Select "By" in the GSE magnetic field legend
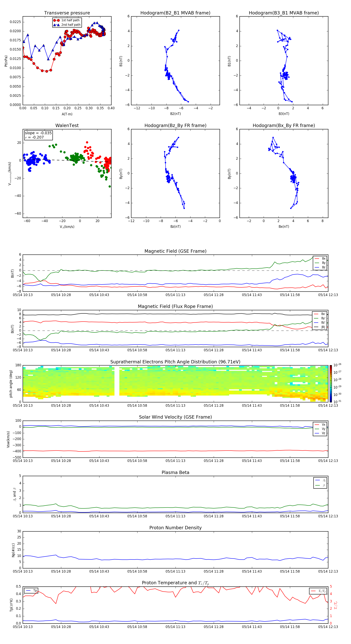Viewport: 351px width, 644px height. pyautogui.click(x=320, y=263)
